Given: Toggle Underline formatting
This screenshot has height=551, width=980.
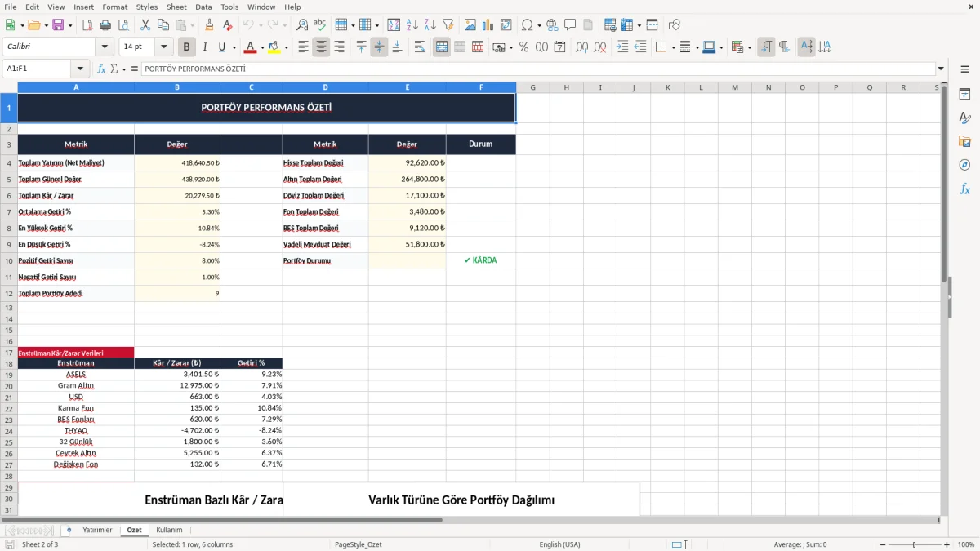Looking at the screenshot, I should point(222,47).
